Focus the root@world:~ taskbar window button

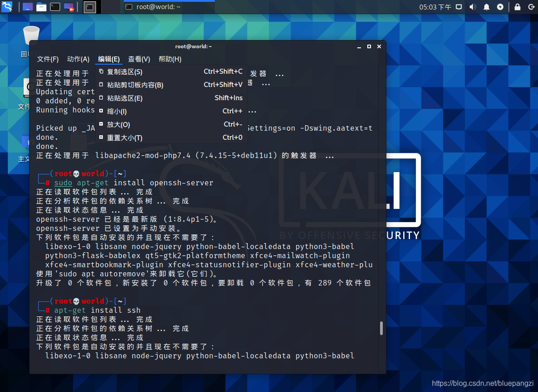(x=168, y=7)
